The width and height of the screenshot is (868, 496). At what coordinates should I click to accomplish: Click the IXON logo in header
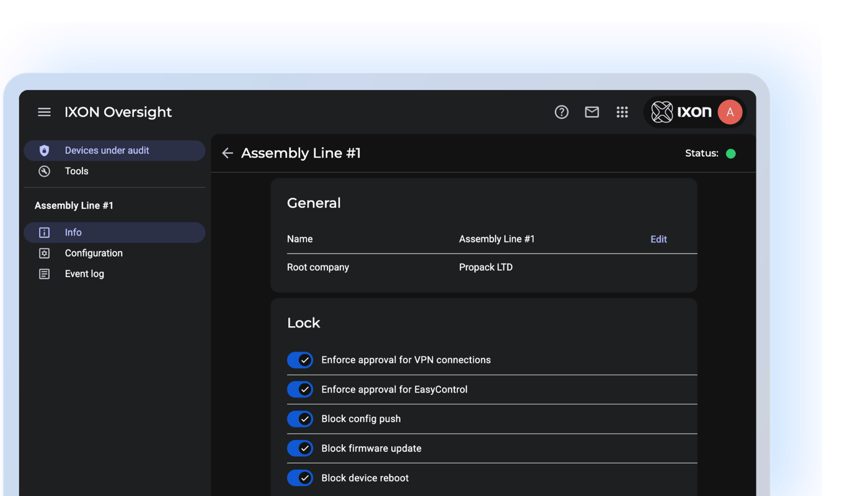681,112
